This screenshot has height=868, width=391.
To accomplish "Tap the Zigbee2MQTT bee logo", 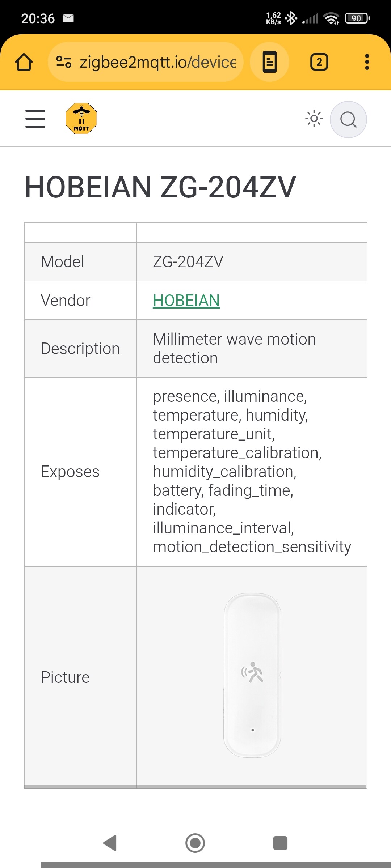I will click(x=81, y=119).
